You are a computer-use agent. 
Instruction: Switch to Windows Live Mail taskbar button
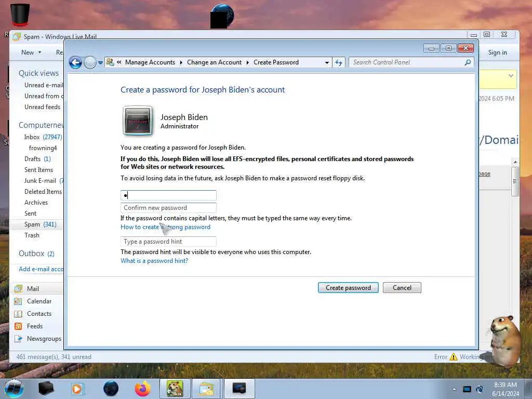tap(206, 389)
